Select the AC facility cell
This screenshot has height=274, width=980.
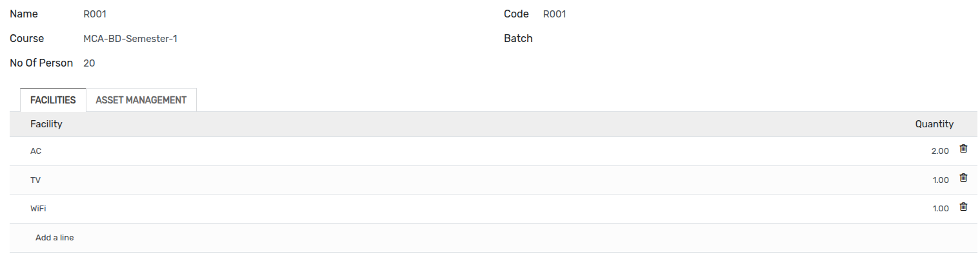36,151
